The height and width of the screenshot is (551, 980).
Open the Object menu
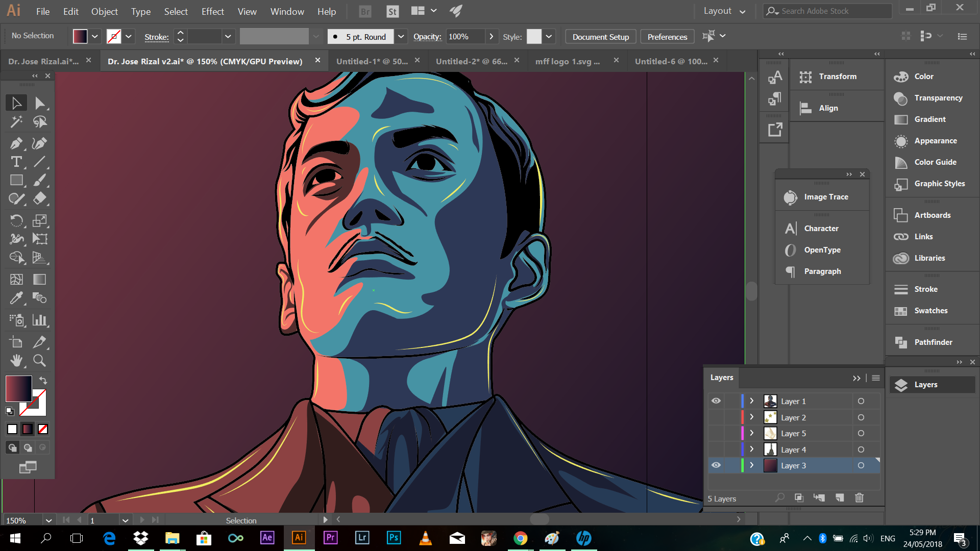(105, 11)
